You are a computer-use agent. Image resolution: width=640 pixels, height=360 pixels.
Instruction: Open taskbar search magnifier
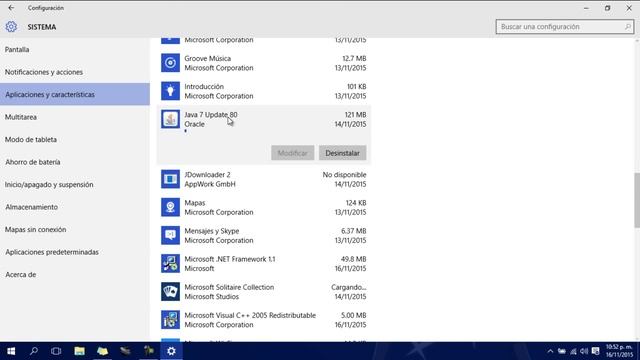34,351
